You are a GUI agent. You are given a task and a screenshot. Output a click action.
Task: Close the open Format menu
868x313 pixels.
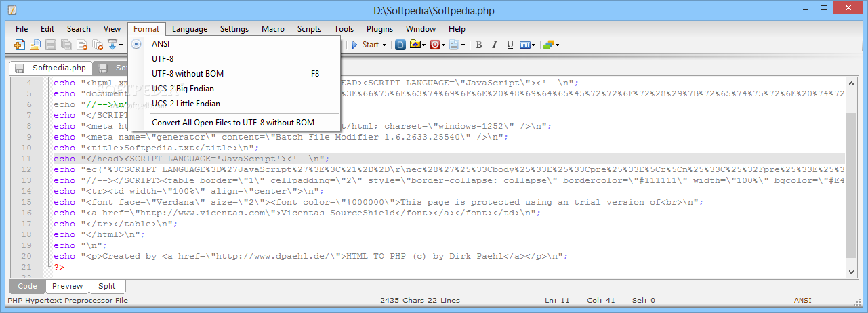pyautogui.click(x=146, y=29)
